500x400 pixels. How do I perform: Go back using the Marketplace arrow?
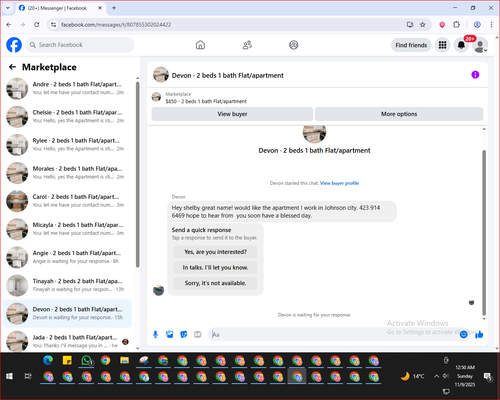point(12,67)
